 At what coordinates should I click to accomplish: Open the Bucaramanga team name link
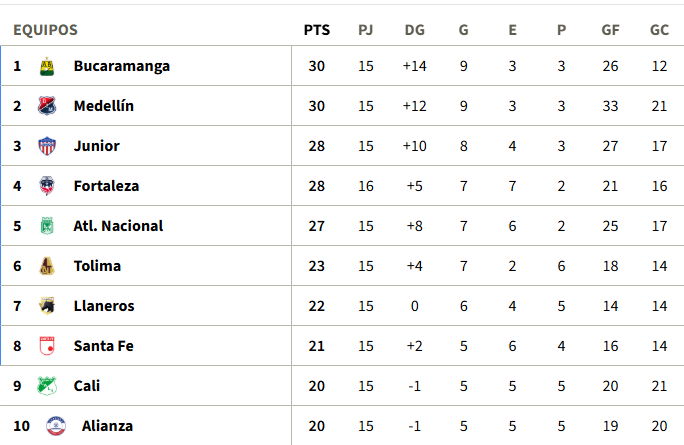click(x=121, y=66)
